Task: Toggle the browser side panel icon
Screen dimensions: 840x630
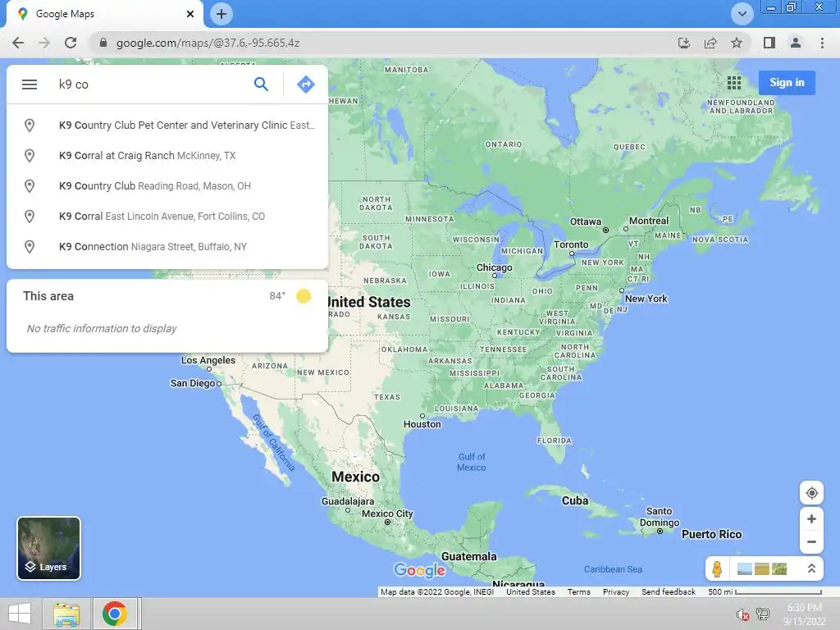Action: [x=769, y=43]
